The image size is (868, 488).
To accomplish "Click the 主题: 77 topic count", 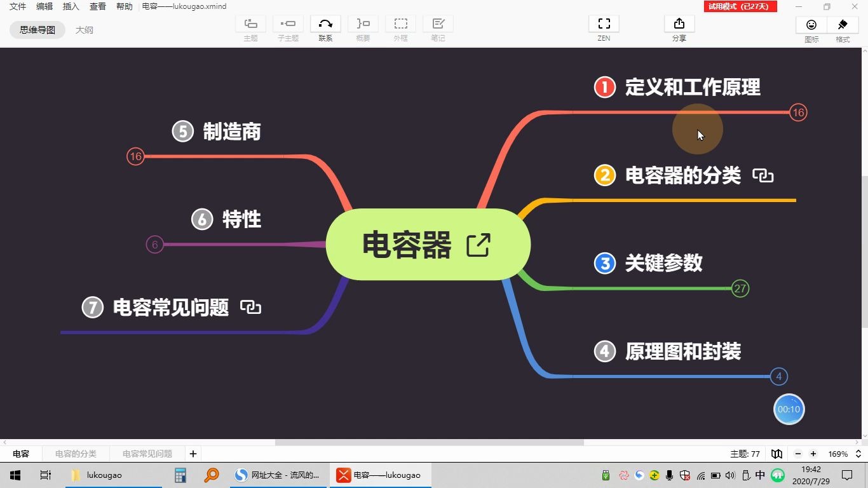I will [745, 454].
